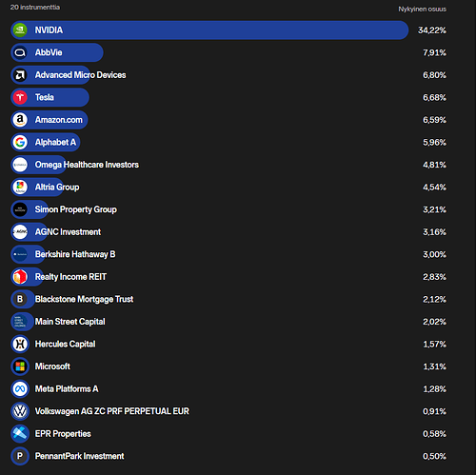Click the Meta Platforms logo icon
Screen dimensions: 476x475
(x=20, y=389)
